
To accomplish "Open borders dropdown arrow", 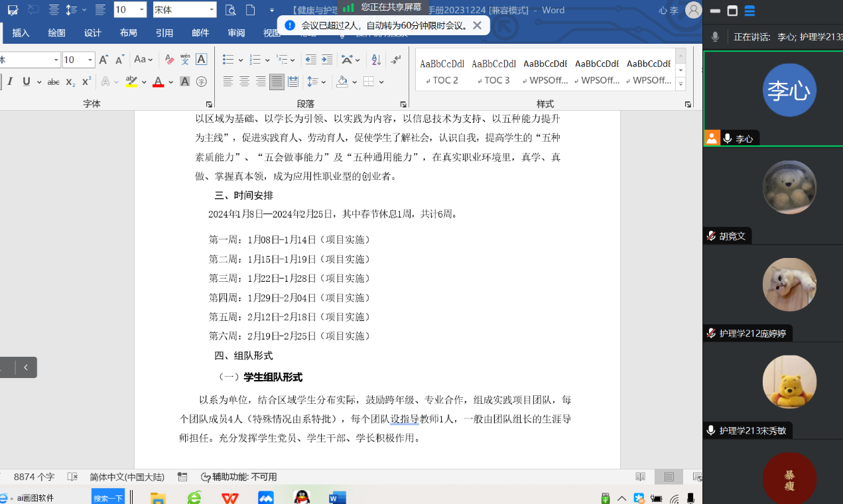I will [381, 82].
